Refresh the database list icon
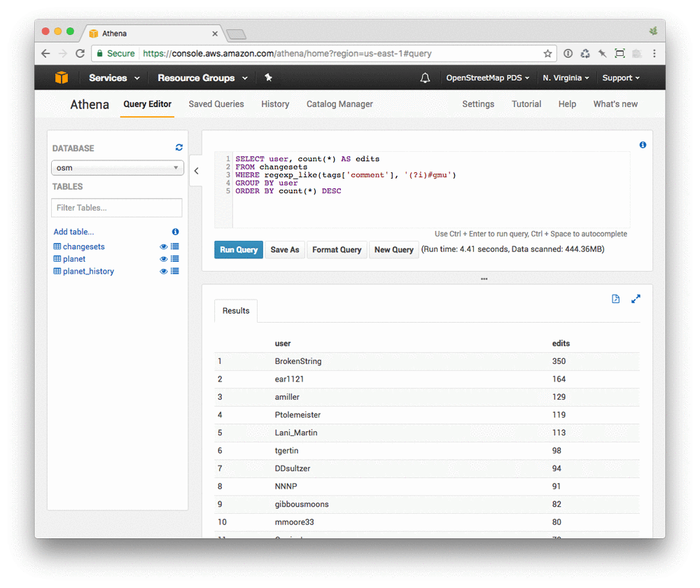Screen dimensions: 700x588 (179, 148)
